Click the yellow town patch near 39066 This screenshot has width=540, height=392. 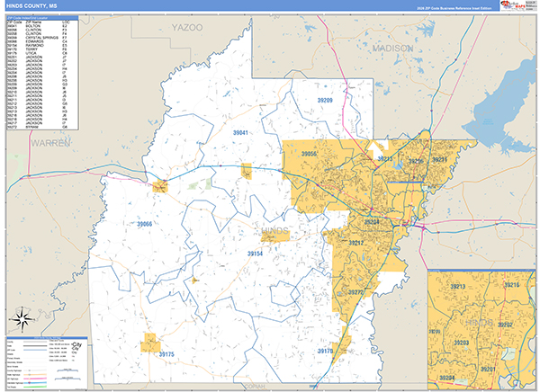coord(161,187)
